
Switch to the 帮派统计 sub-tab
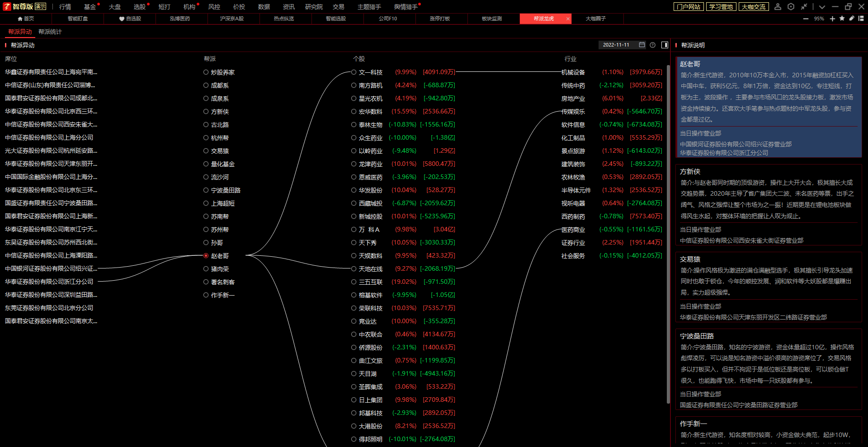coord(50,32)
